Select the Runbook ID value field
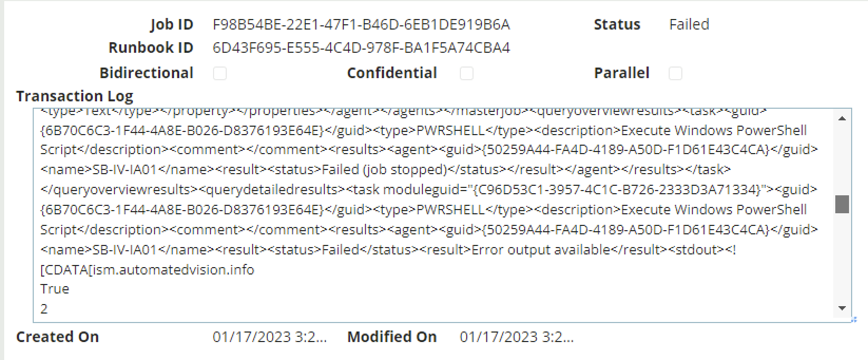 click(361, 48)
